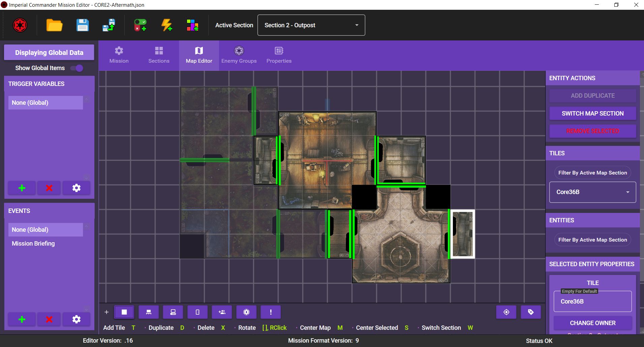Open a mission with the folder icon
This screenshot has width=644, height=347.
[x=54, y=25]
